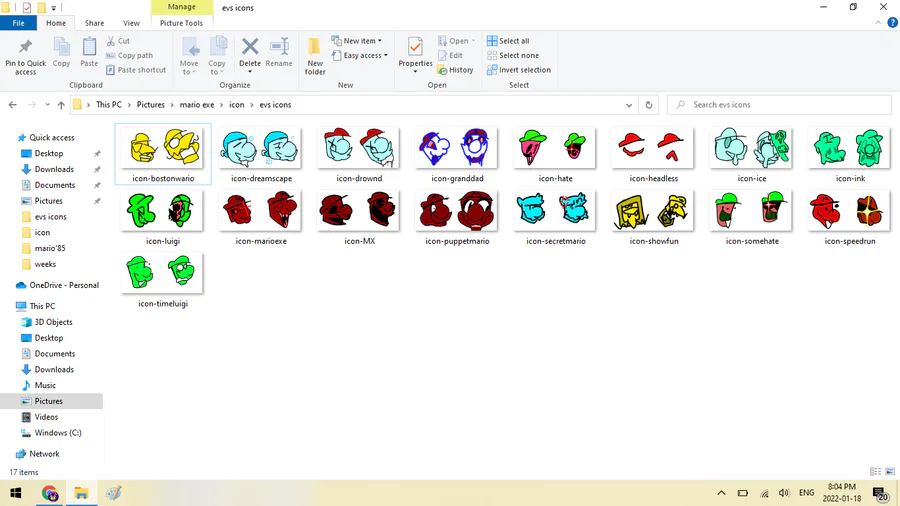Open the volume speaker tray icon
The image size is (900, 506).
pyautogui.click(x=784, y=493)
